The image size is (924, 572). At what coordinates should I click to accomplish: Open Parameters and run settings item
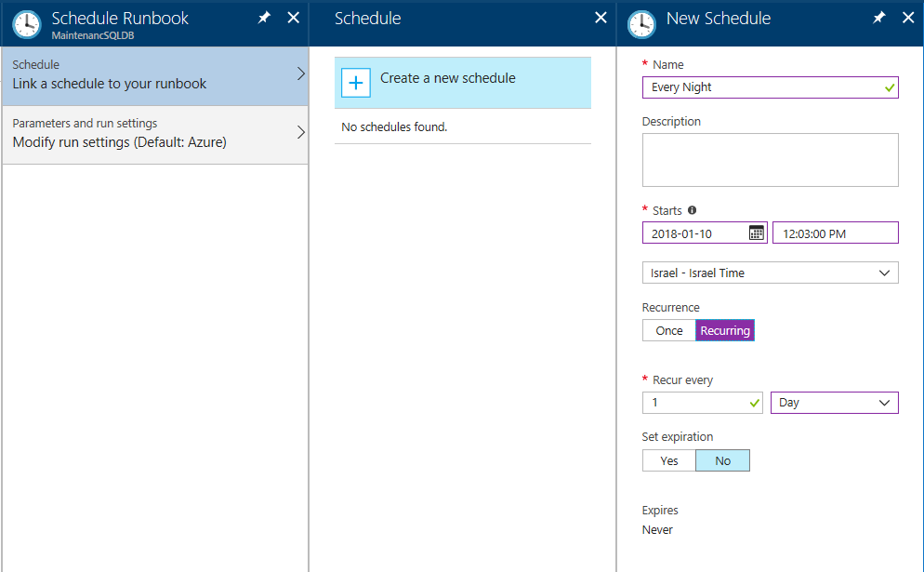pyautogui.click(x=155, y=135)
